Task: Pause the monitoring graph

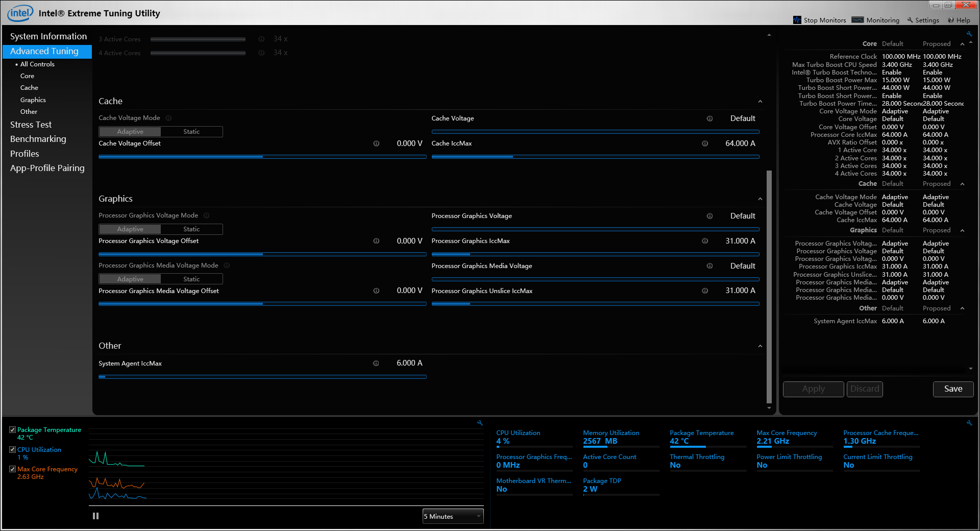Action: point(95,516)
